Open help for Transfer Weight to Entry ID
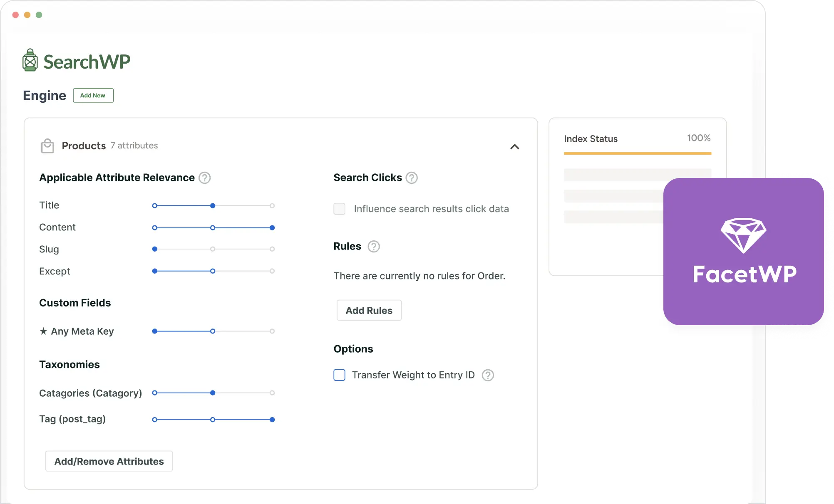Viewport: 834px width, 504px height. (488, 375)
